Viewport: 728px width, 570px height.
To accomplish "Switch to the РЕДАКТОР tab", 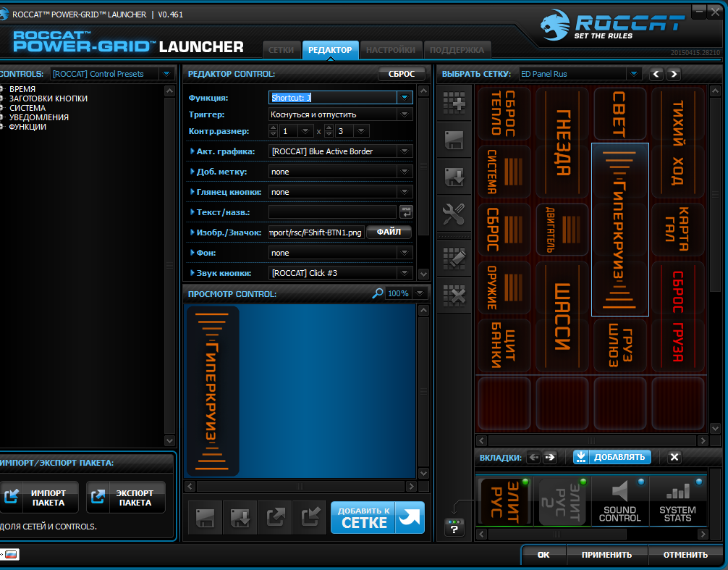I will (x=330, y=50).
